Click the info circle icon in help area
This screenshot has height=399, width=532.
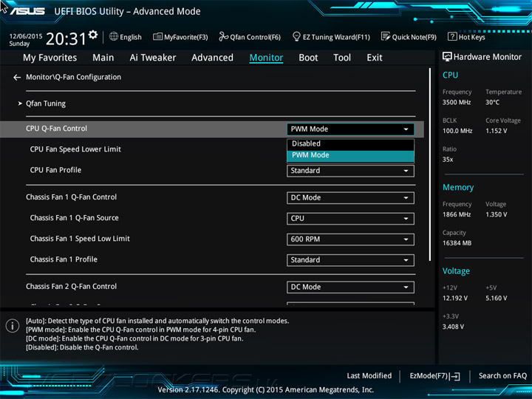(x=13, y=326)
